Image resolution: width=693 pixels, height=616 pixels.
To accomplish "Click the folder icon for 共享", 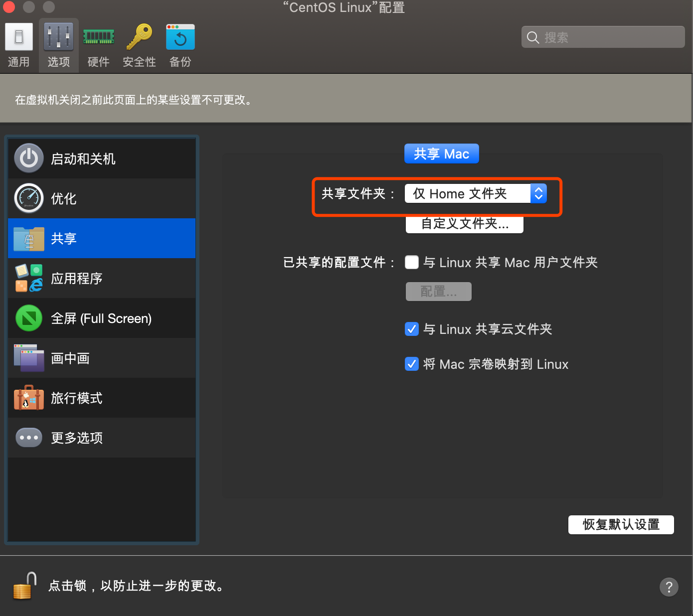I will [29, 239].
